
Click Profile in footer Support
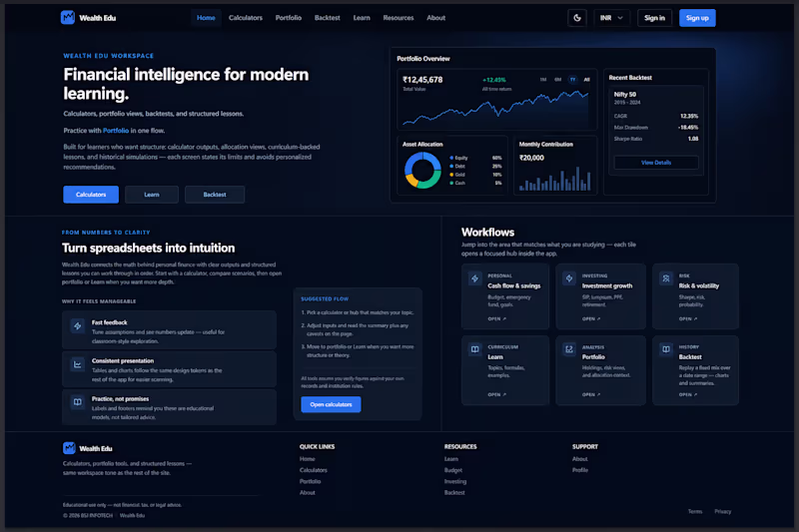tap(580, 470)
